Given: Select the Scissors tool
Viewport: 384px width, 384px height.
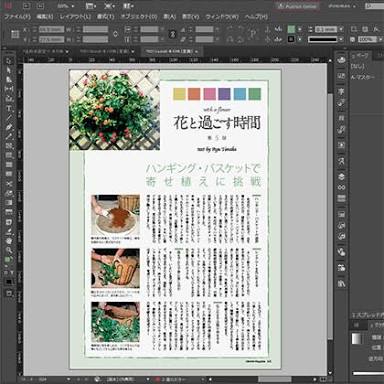Looking at the screenshot, I should click(9, 184).
